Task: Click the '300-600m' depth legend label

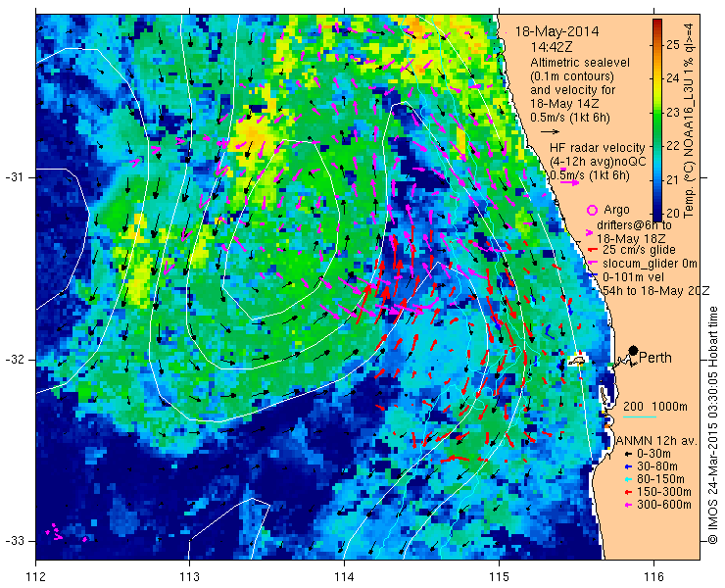Action: coord(664,505)
